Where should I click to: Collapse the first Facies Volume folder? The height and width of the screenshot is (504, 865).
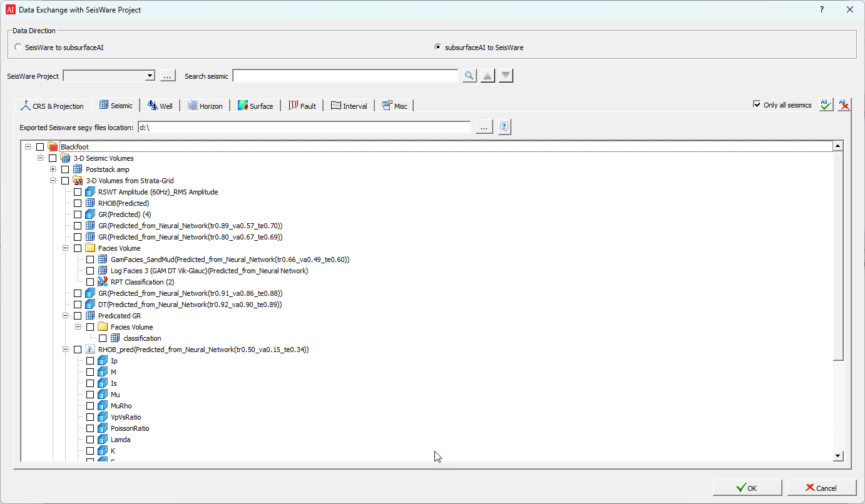[65, 248]
